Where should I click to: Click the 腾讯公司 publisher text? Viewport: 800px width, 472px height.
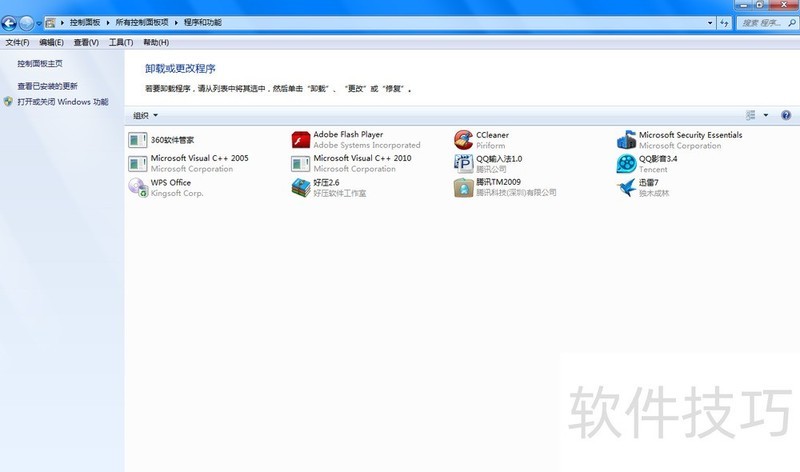coord(491,169)
